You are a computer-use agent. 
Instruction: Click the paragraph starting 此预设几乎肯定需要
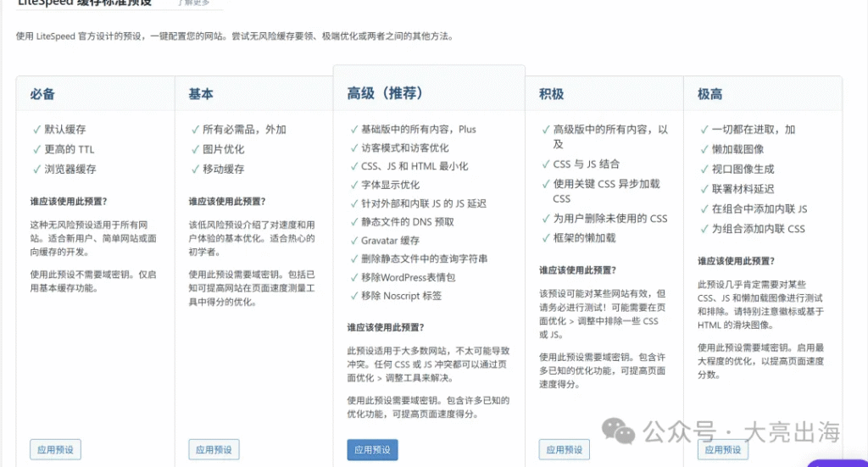(761, 305)
